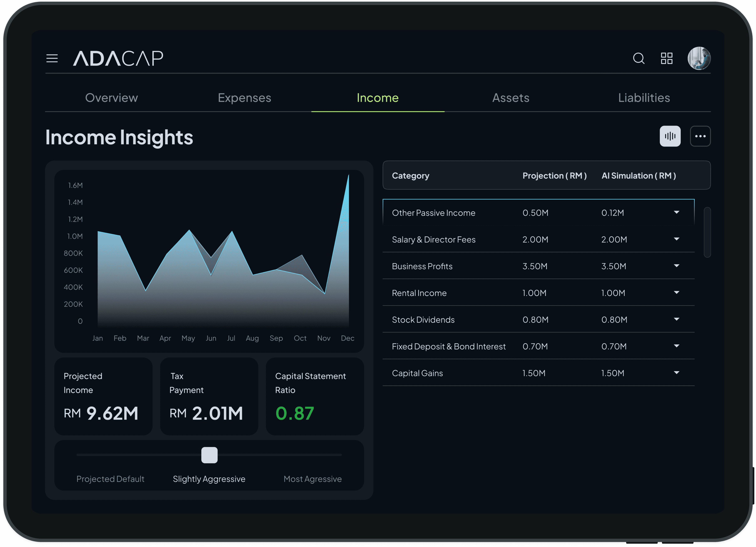Image resolution: width=756 pixels, height=547 pixels.
Task: Open the three-dots more options button
Action: (700, 136)
